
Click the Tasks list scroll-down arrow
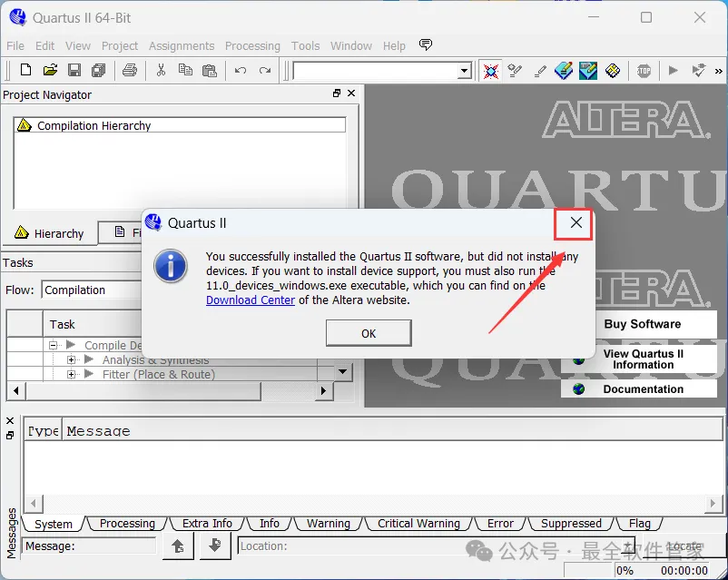[x=342, y=371]
